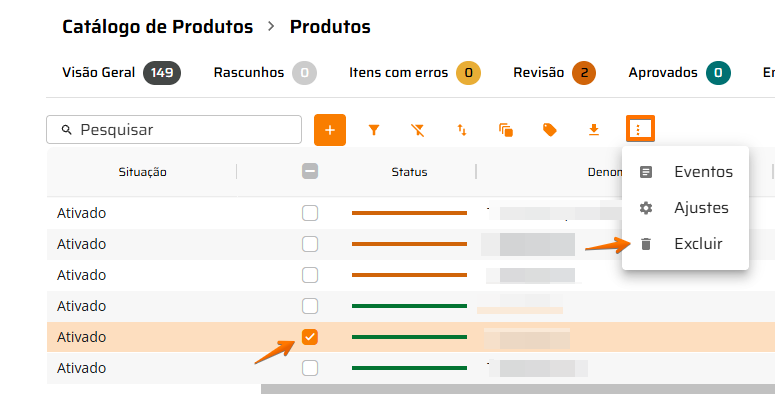Screen dimensions: 775x407
Task: Check the first row's checkbox
Action: click(x=310, y=213)
